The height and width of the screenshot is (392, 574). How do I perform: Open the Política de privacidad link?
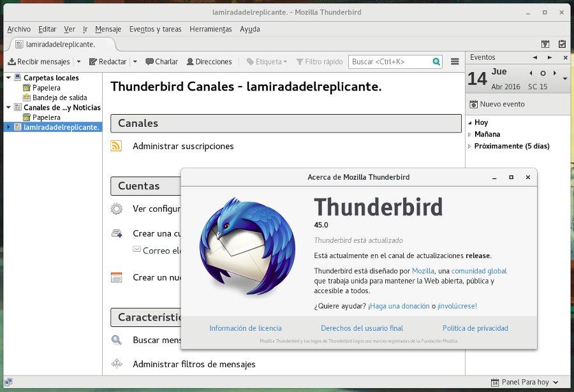click(475, 328)
